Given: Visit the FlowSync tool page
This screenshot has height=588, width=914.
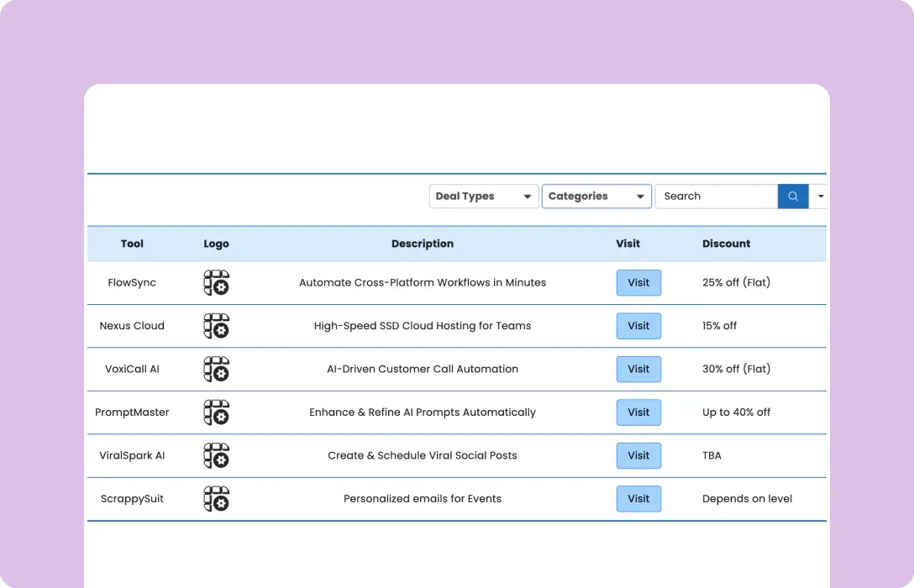Looking at the screenshot, I should 638,283.
